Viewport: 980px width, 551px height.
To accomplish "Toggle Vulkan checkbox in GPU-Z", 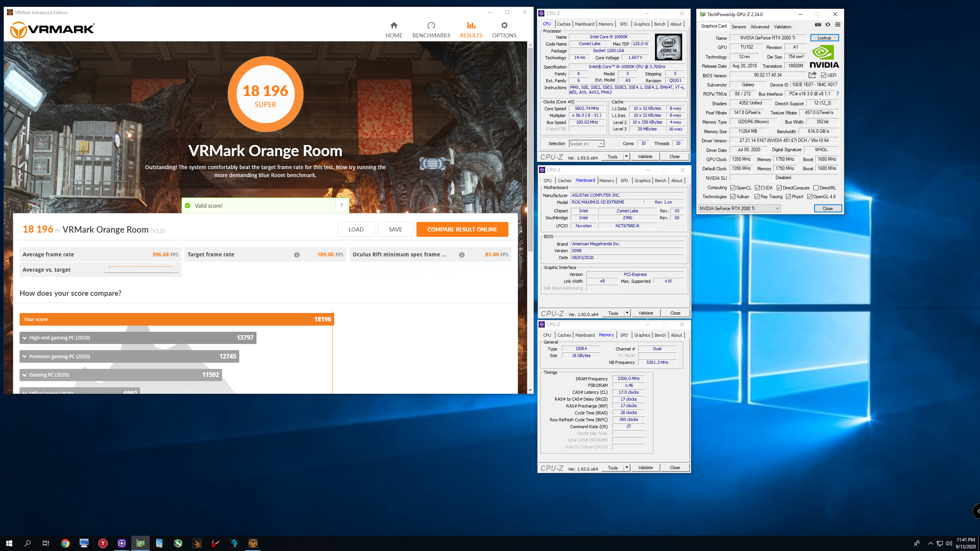I will [x=733, y=197].
